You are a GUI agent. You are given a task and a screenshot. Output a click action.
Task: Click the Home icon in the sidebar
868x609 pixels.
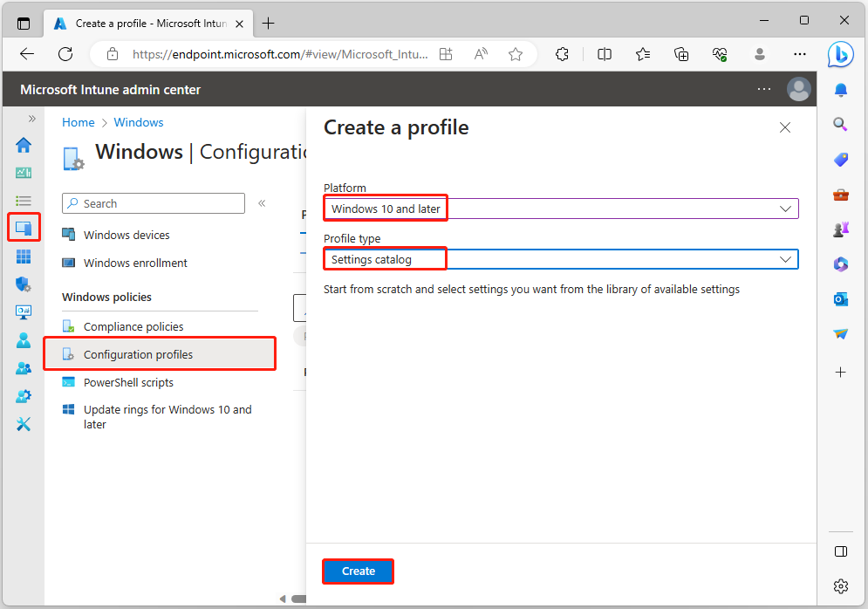[24, 146]
